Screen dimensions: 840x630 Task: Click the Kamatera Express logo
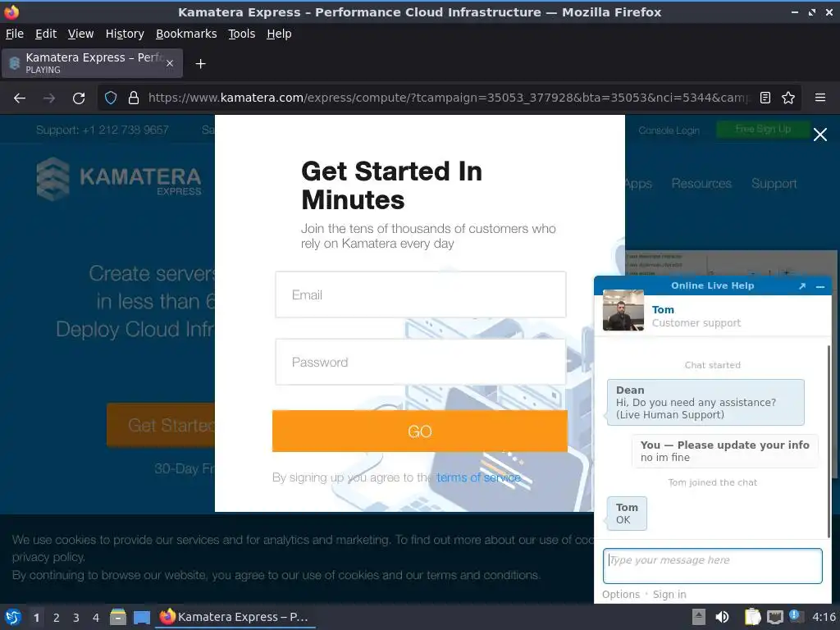(x=119, y=179)
